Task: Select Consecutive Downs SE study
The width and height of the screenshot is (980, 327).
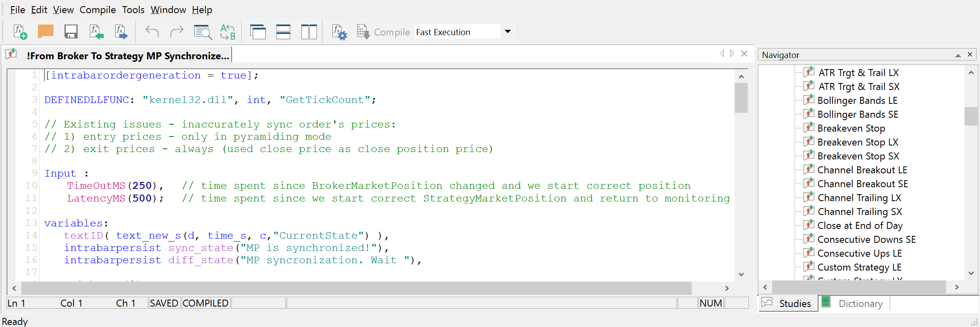Action: pos(866,240)
